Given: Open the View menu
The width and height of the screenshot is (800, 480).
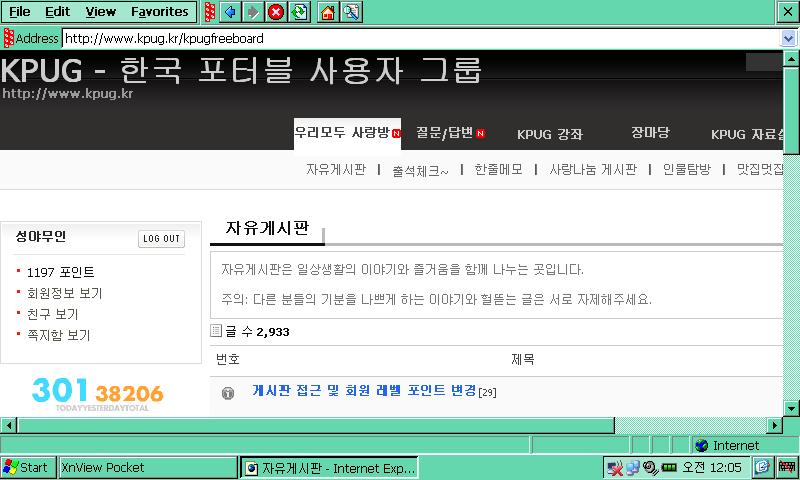Looking at the screenshot, I should (x=101, y=12).
